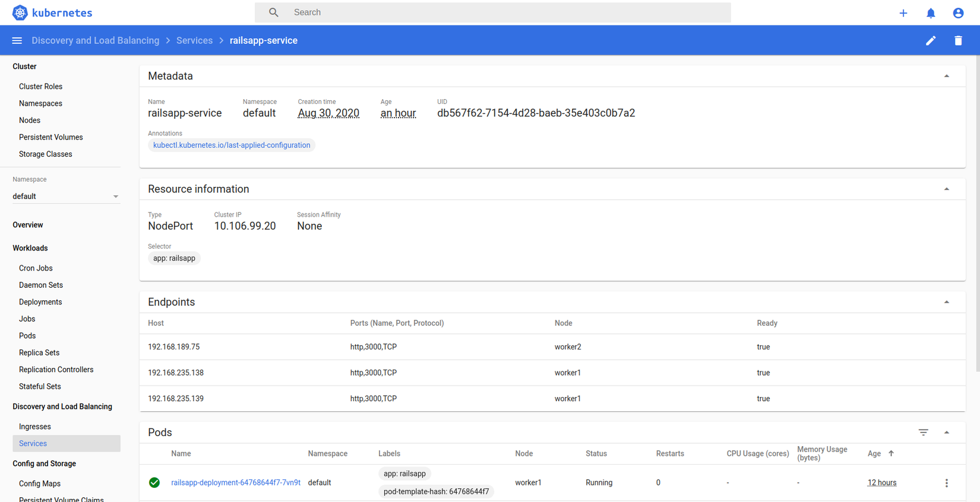The height and width of the screenshot is (502, 980).
Task: Open Persistent Volumes in sidebar
Action: point(51,137)
